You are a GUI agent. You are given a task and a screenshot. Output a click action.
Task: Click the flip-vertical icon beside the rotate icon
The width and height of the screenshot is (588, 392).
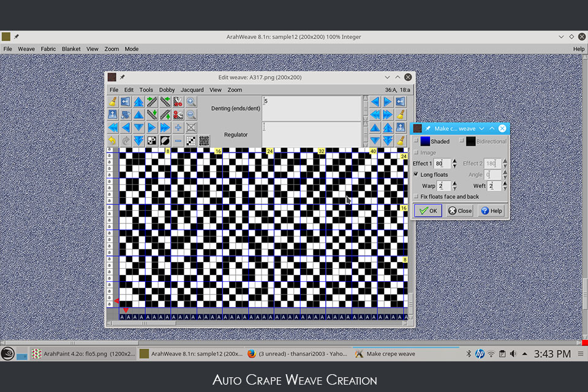(113, 115)
